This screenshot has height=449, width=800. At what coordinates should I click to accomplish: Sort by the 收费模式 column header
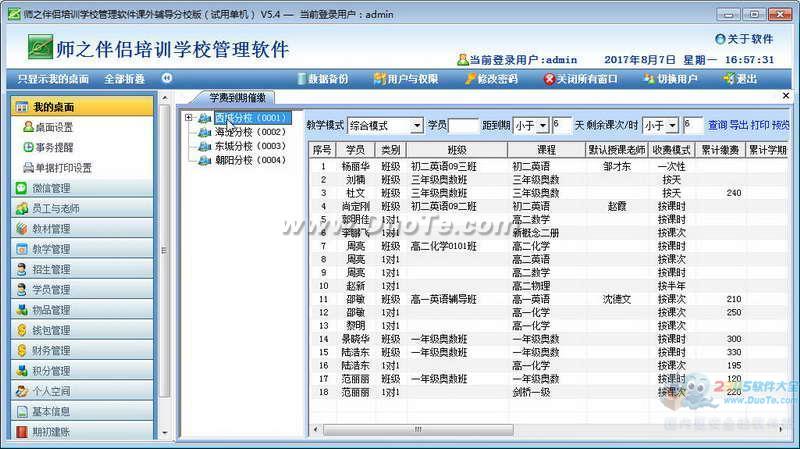pos(671,150)
